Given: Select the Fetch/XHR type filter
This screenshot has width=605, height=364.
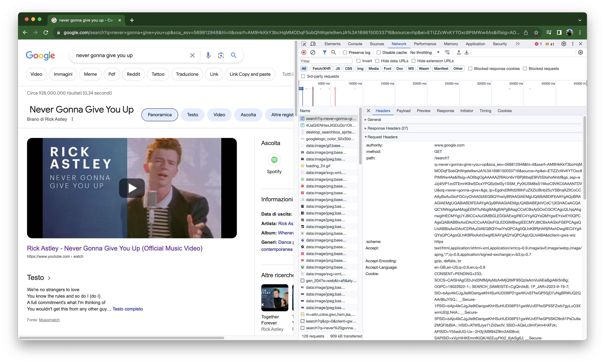Looking at the screenshot, I should click(321, 69).
